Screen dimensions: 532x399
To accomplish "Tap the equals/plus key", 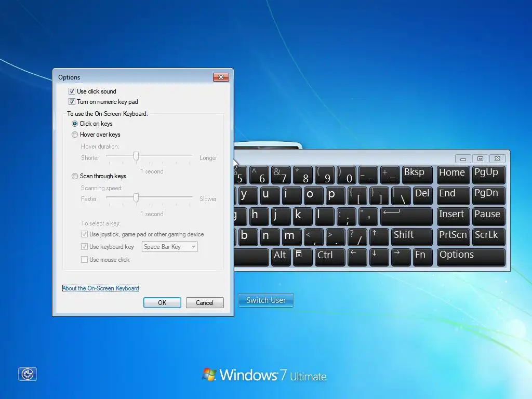I will coord(390,175).
